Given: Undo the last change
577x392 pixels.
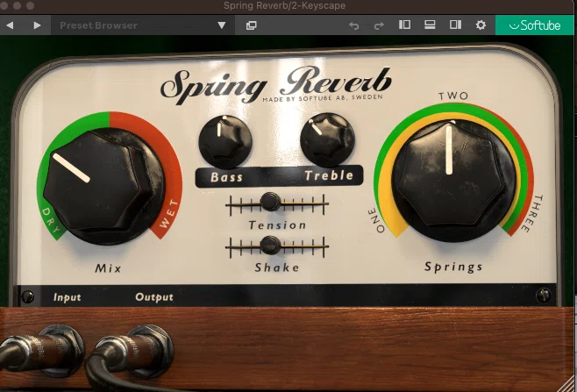Looking at the screenshot, I should pyautogui.click(x=354, y=25).
